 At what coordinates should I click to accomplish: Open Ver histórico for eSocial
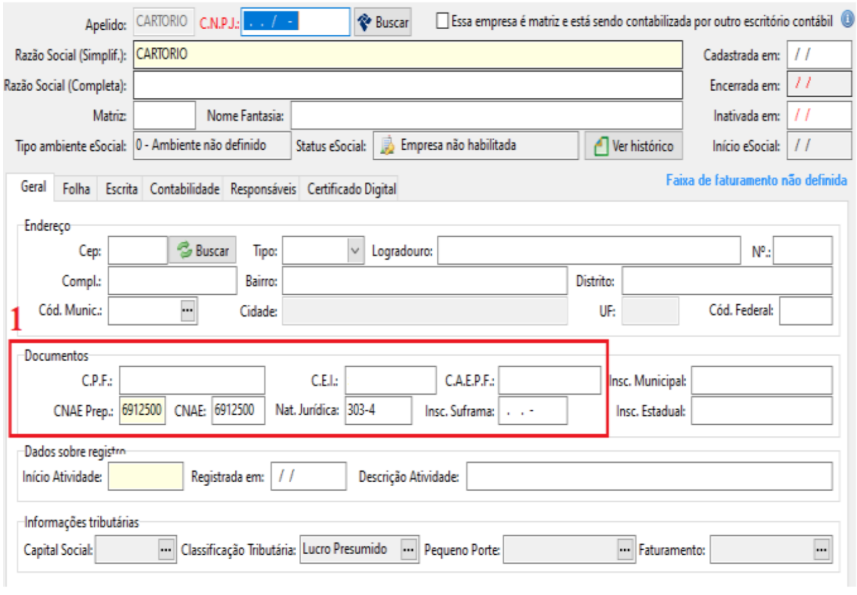click(x=633, y=146)
